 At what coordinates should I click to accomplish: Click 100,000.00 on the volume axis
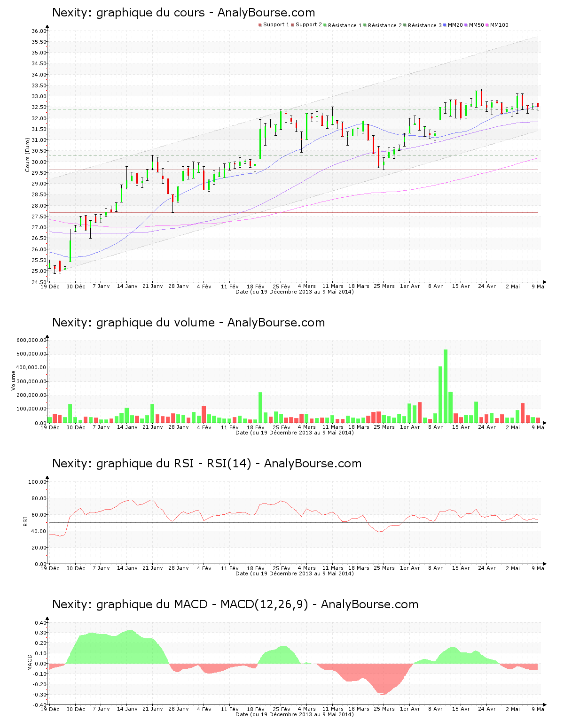click(x=31, y=409)
